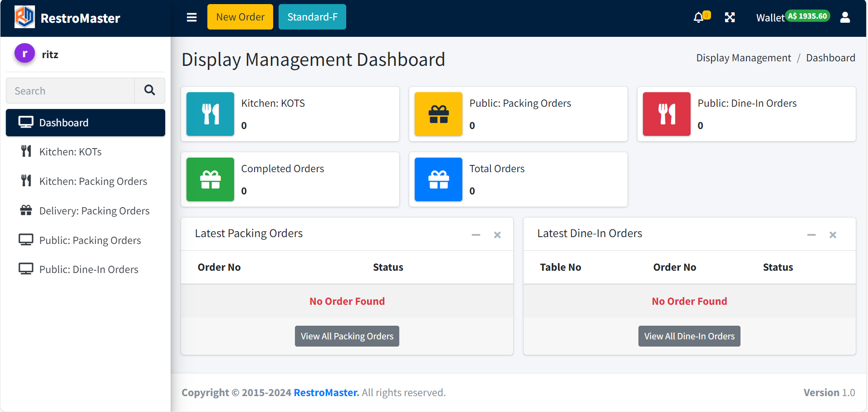Click the green Completed Orders icon

point(210,179)
